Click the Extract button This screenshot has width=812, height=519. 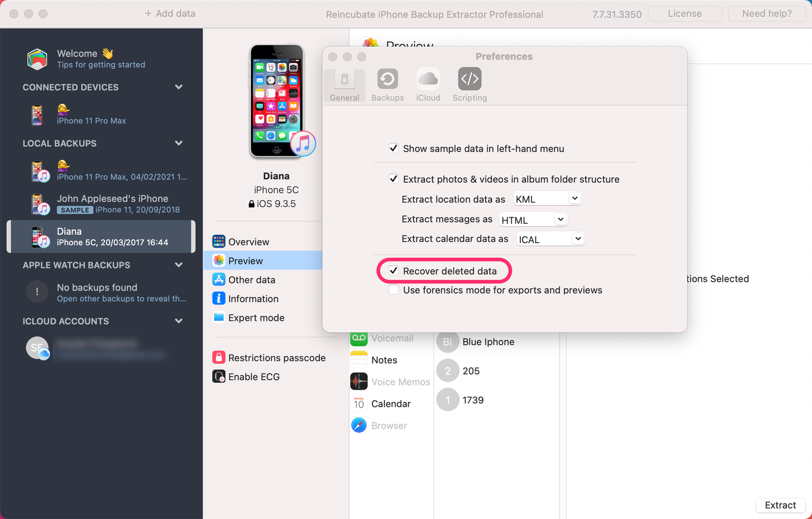click(x=781, y=505)
